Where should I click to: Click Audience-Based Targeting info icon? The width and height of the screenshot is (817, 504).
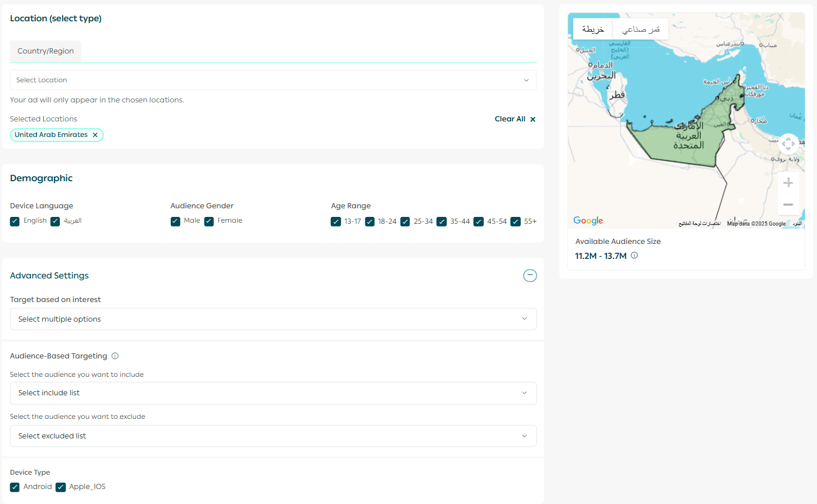115,356
